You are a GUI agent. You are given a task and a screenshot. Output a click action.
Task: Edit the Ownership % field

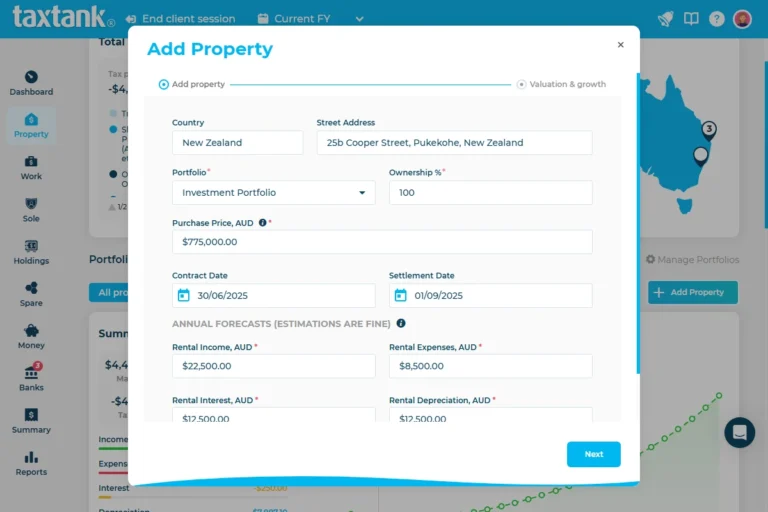pos(490,193)
